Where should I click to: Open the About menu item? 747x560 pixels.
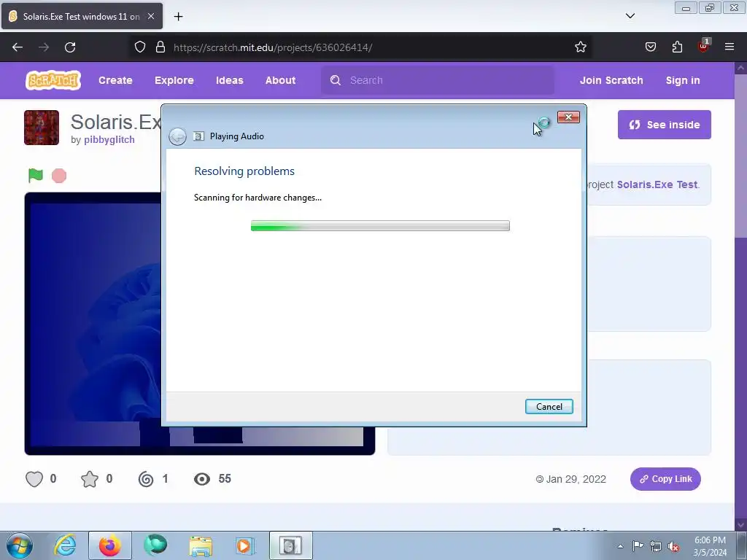click(281, 80)
